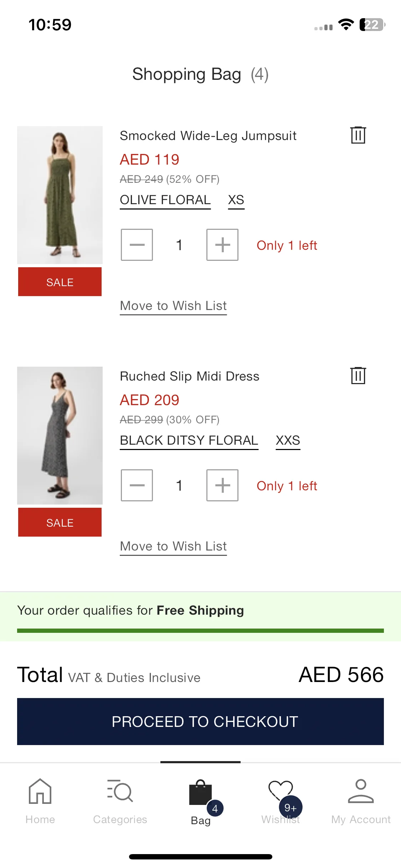
Task: Select the Bag tab icon
Action: click(201, 792)
